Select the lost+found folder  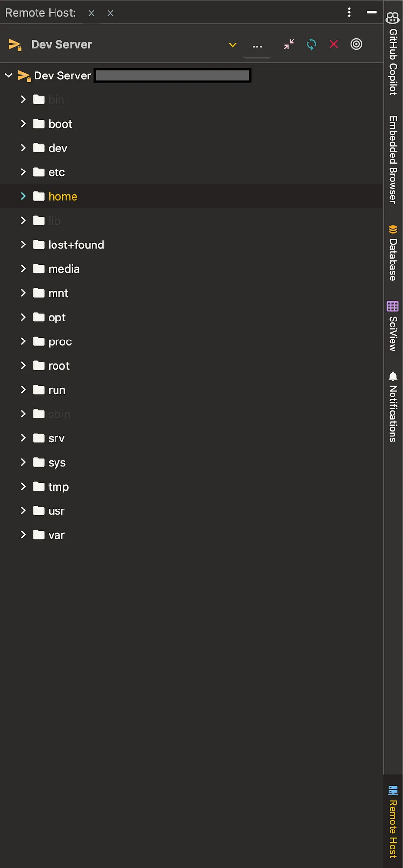(x=76, y=245)
